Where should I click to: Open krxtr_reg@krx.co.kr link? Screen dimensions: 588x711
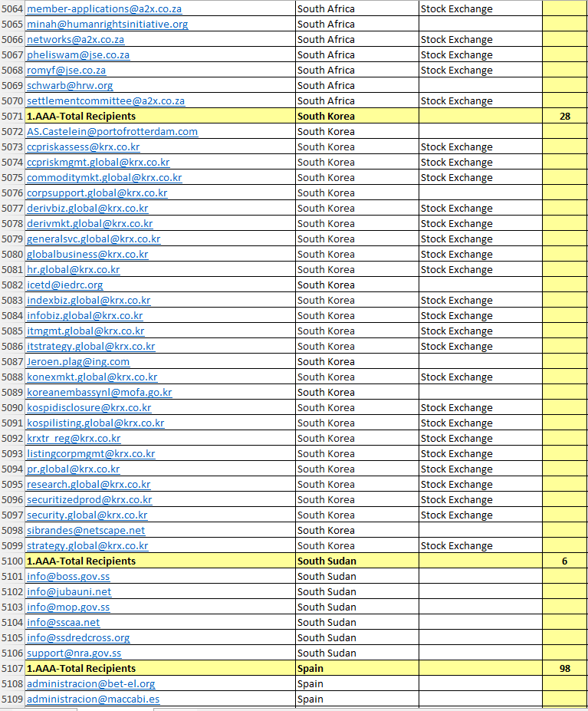pos(74,439)
